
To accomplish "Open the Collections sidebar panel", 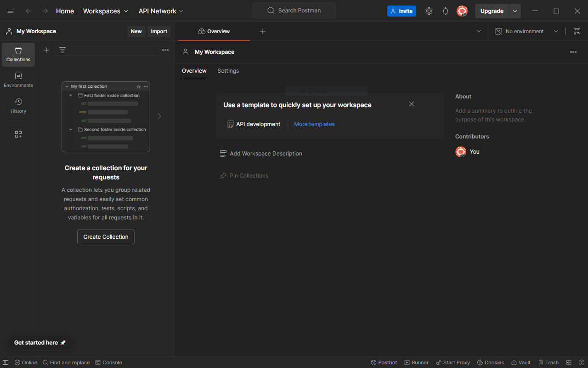I will 18,55.
